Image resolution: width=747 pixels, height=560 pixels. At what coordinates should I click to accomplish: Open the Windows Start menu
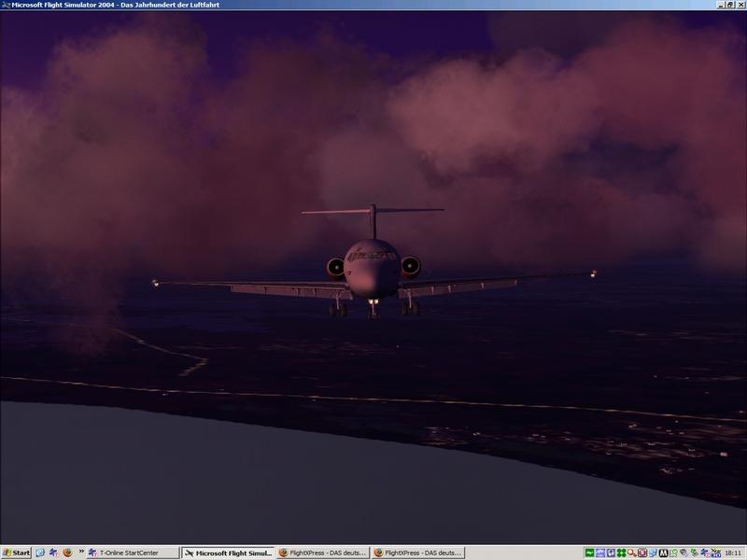[16, 553]
